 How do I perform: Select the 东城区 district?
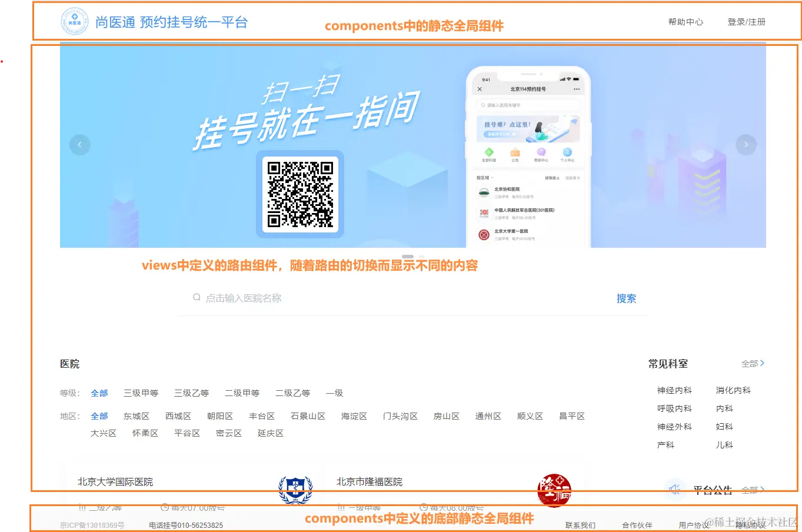[x=137, y=416]
